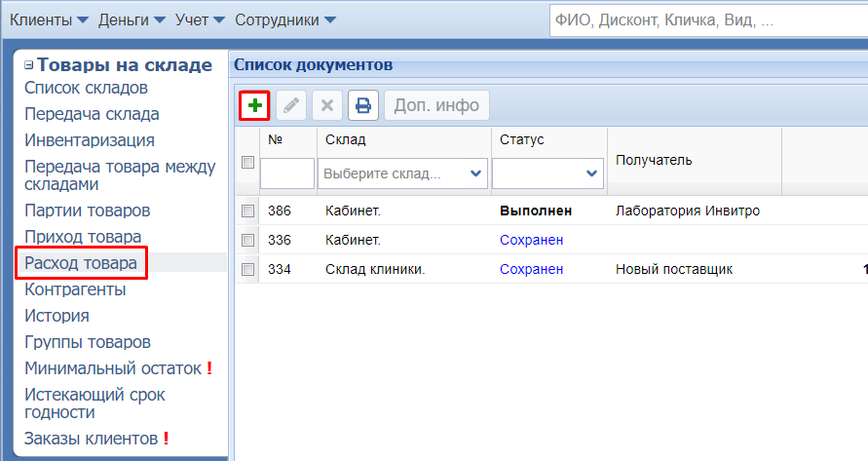The width and height of the screenshot is (868, 461).
Task: Open the Сотрудники menu
Action: tap(285, 19)
